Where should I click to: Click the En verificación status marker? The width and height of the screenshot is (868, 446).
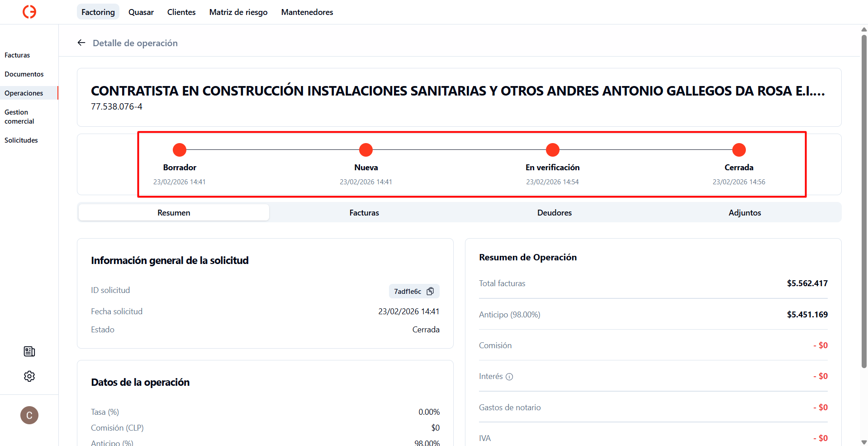(552, 150)
